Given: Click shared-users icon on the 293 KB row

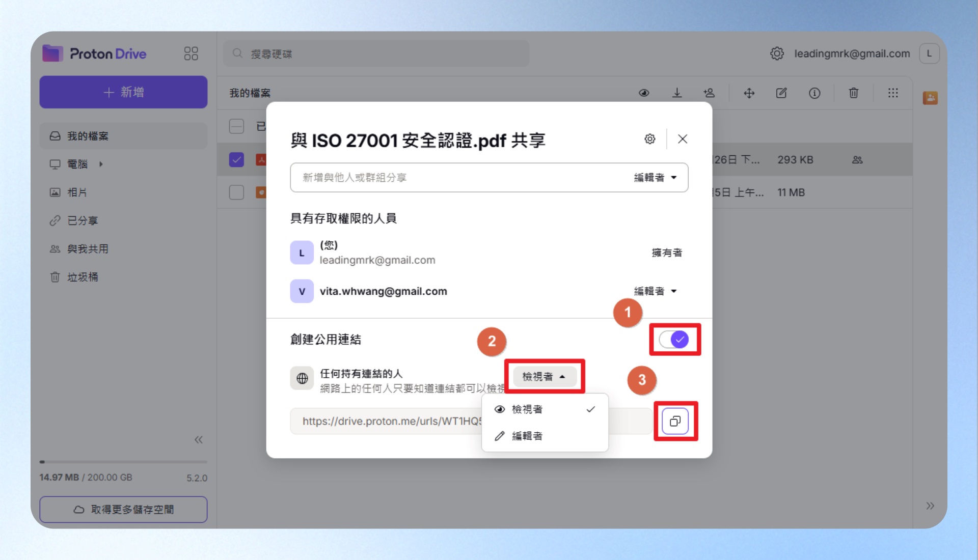Looking at the screenshot, I should click(x=857, y=160).
